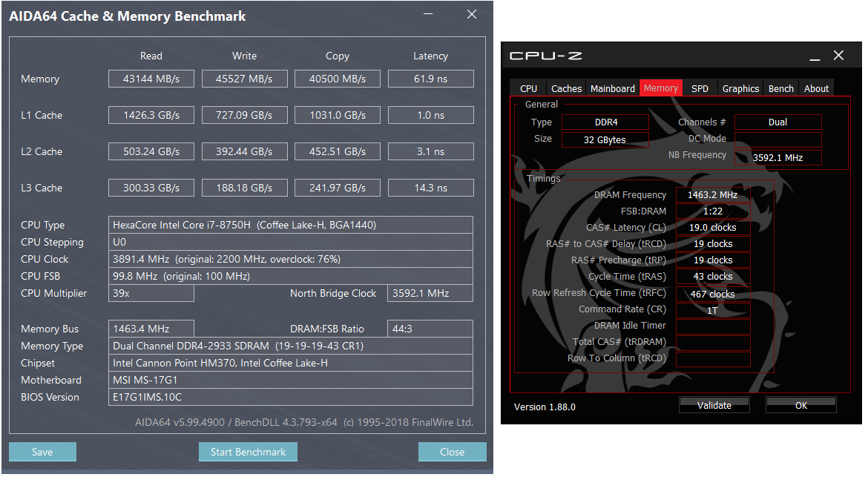Click the L3 Cache Copy value 241.97 GB/s
The width and height of the screenshot is (868, 480).
[x=337, y=188]
